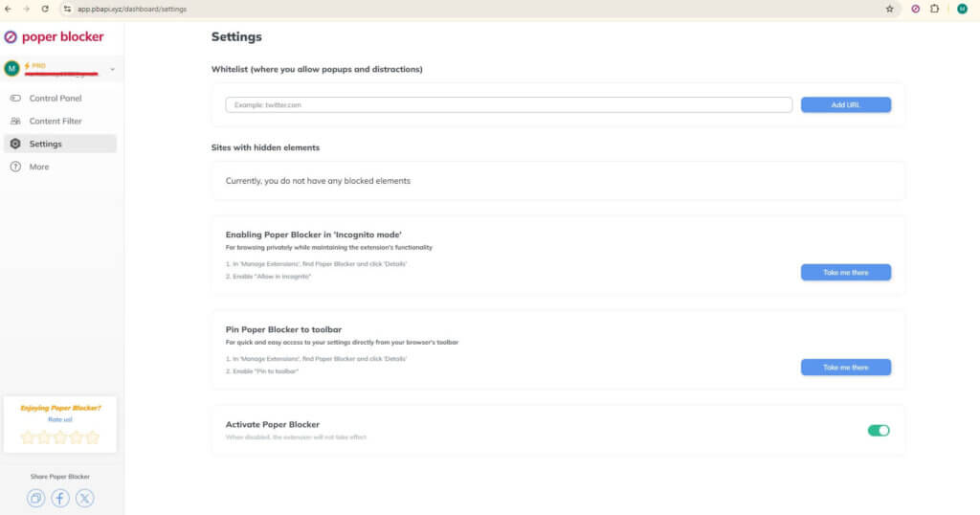The image size is (980, 515).
Task: Share Poper Blocker on X
Action: [x=85, y=498]
